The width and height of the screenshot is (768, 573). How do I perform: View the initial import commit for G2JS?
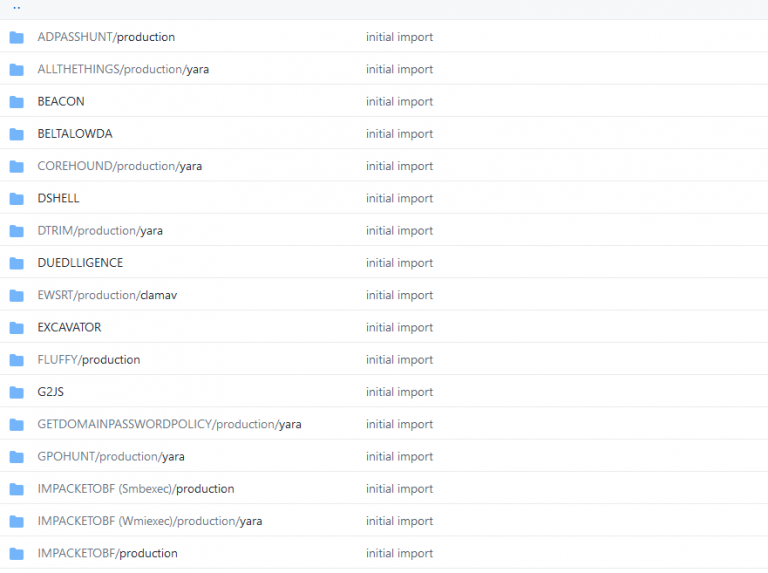[399, 392]
